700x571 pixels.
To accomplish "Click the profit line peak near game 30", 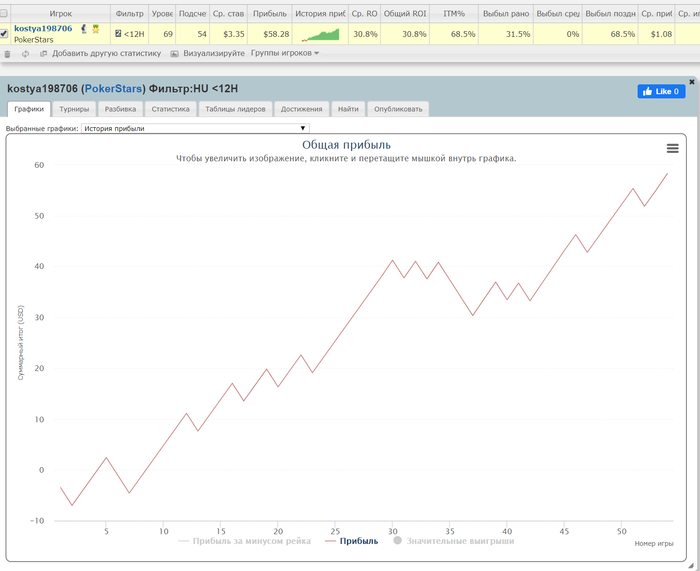I will point(392,260).
